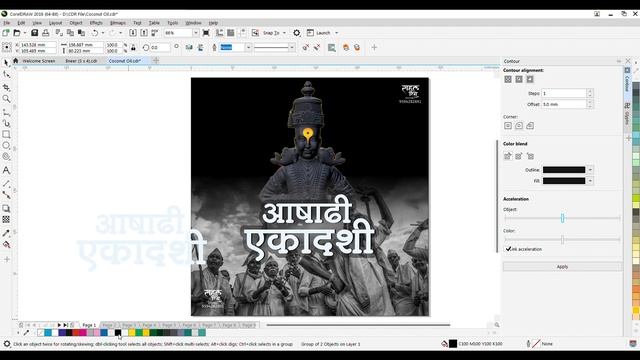
Task: Click the Print icon in the toolbar
Action: pos(46,33)
